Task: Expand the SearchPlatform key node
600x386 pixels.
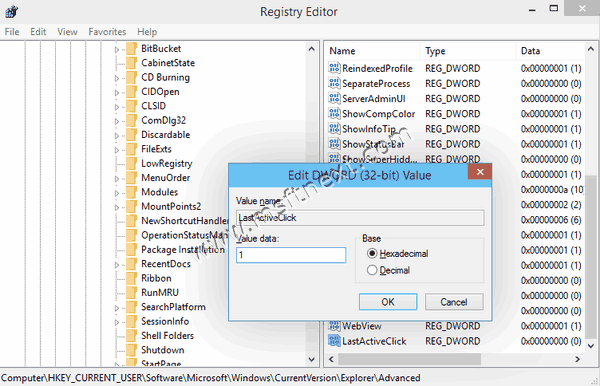Action: pyautogui.click(x=117, y=308)
